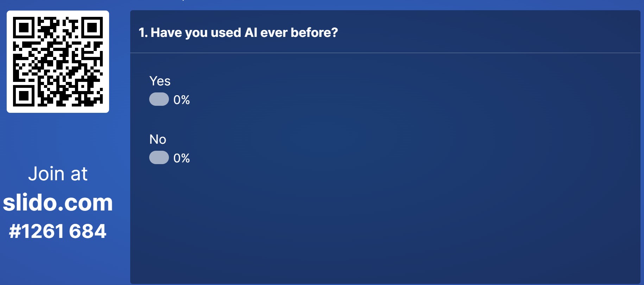The height and width of the screenshot is (285, 644).
Task: Select the "No" option label
Action: pyautogui.click(x=158, y=140)
